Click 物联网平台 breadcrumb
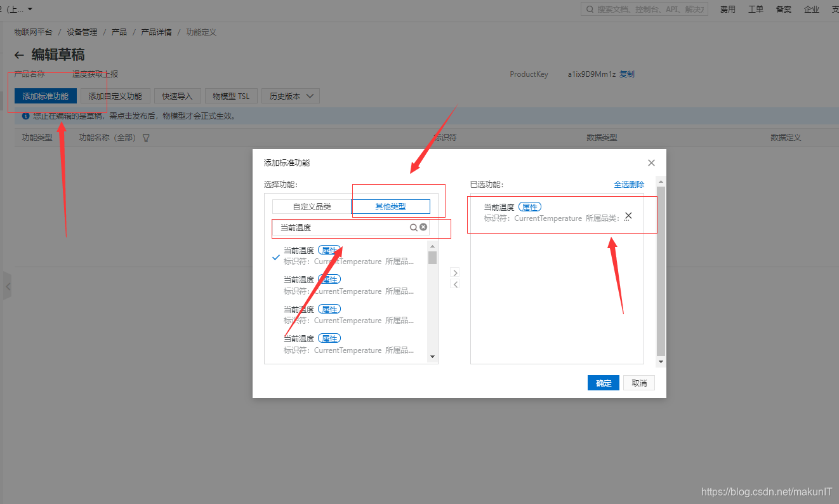This screenshot has height=504, width=839. pos(34,32)
